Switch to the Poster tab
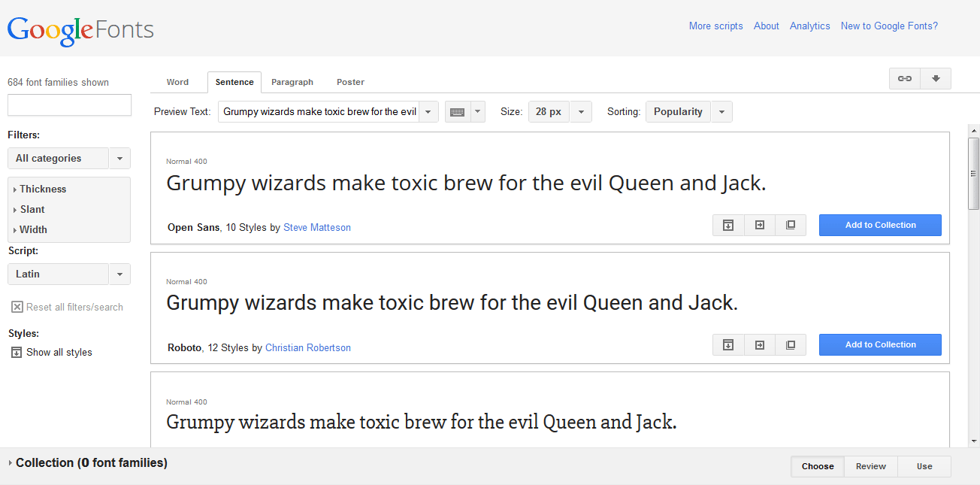The height and width of the screenshot is (485, 980). 350,82
